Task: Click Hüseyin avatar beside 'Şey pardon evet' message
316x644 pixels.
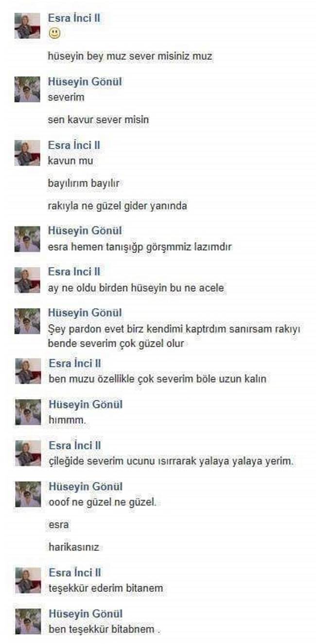Action: (x=28, y=321)
